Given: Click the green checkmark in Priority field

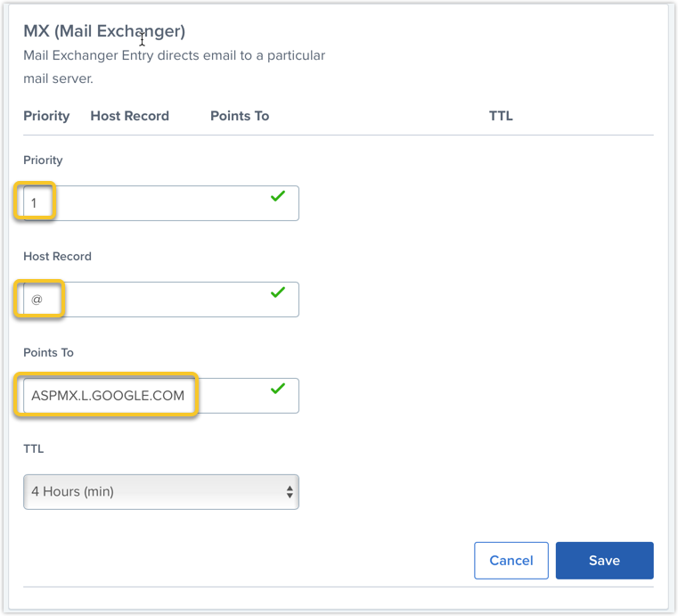Looking at the screenshot, I should pos(278,196).
